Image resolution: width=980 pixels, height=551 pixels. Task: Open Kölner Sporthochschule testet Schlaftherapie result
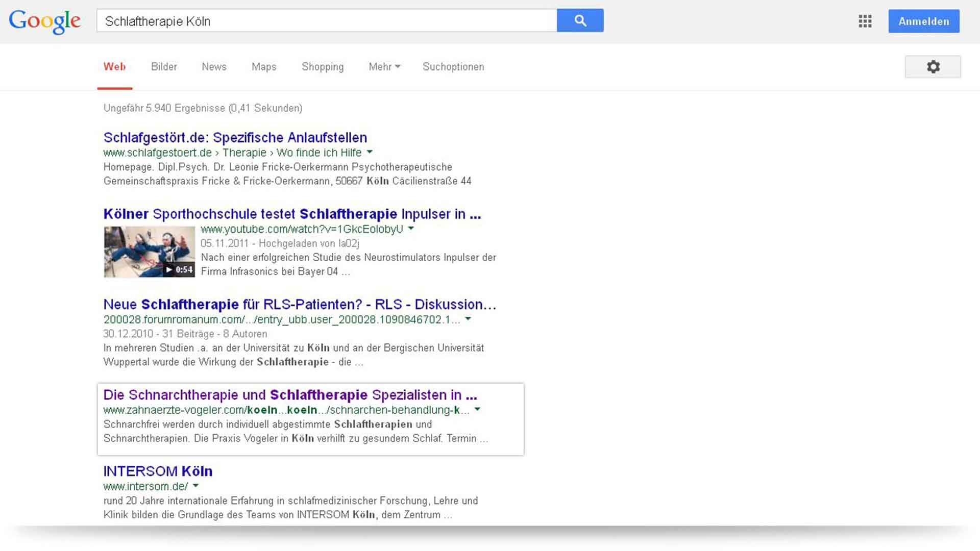(292, 214)
